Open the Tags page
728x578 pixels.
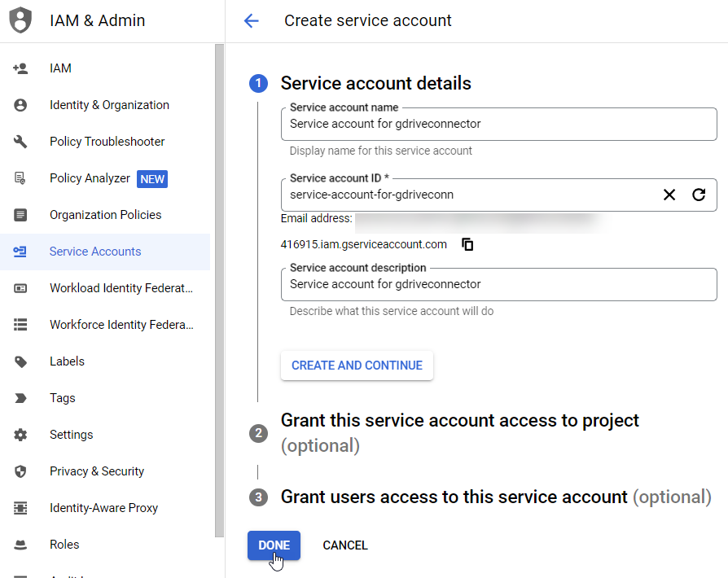(x=105, y=398)
